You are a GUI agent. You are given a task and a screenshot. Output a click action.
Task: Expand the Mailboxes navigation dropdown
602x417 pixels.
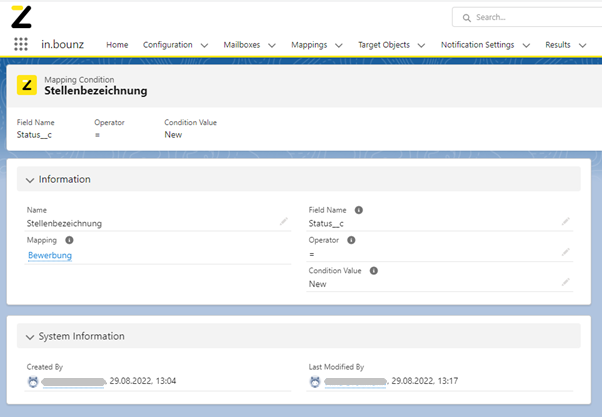(271, 45)
